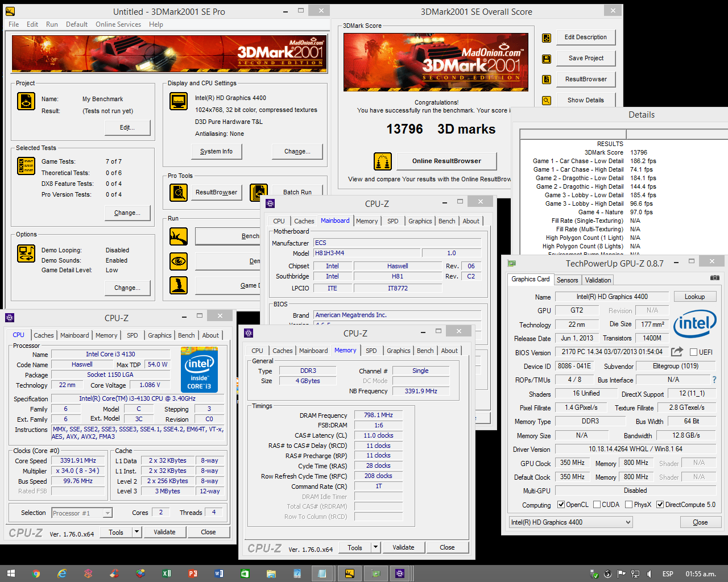Open File Explorer from the taskbar
This screenshot has height=582, width=728.
pyautogui.click(x=271, y=573)
